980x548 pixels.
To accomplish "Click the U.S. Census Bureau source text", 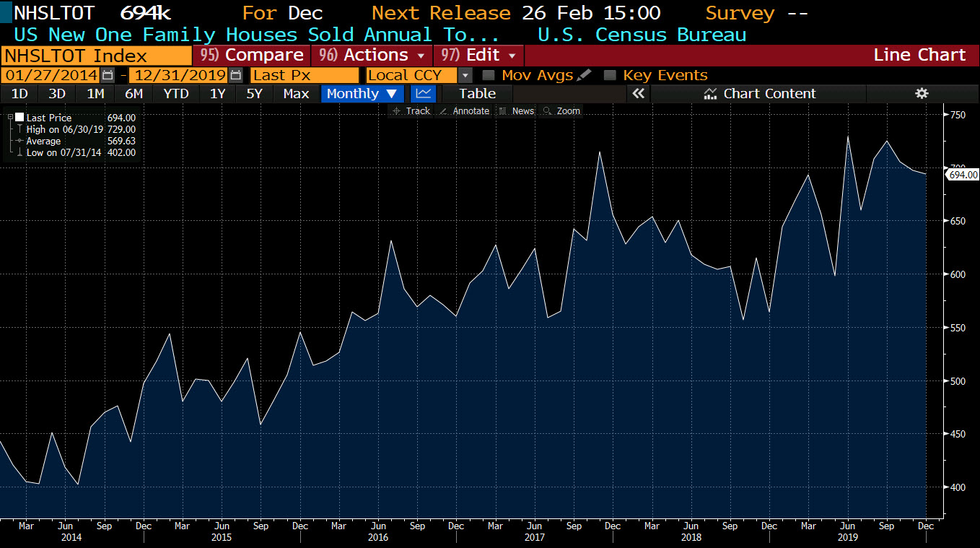I will tap(642, 35).
